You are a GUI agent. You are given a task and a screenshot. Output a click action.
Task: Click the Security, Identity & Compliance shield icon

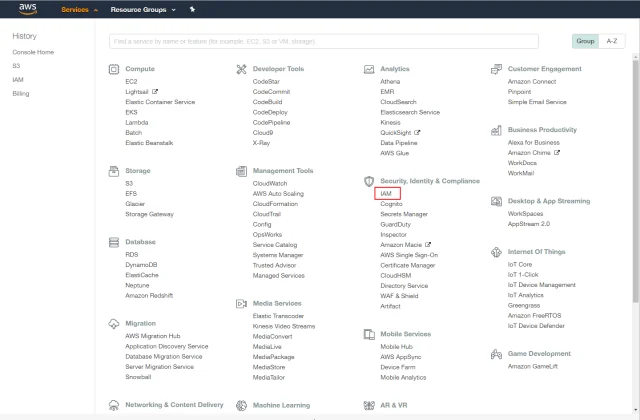coord(369,180)
